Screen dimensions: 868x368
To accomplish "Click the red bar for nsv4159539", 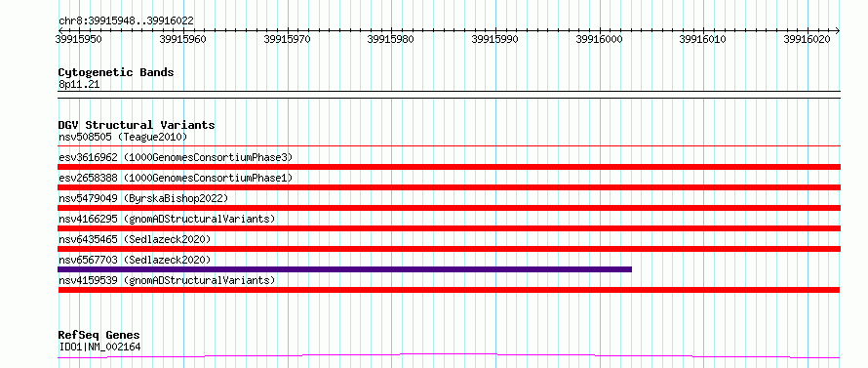I will point(449,290).
